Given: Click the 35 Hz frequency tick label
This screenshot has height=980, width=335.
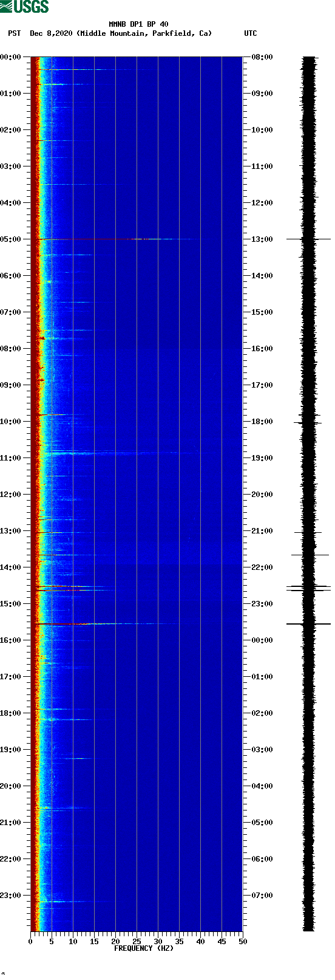Looking at the screenshot, I should 179,942.
